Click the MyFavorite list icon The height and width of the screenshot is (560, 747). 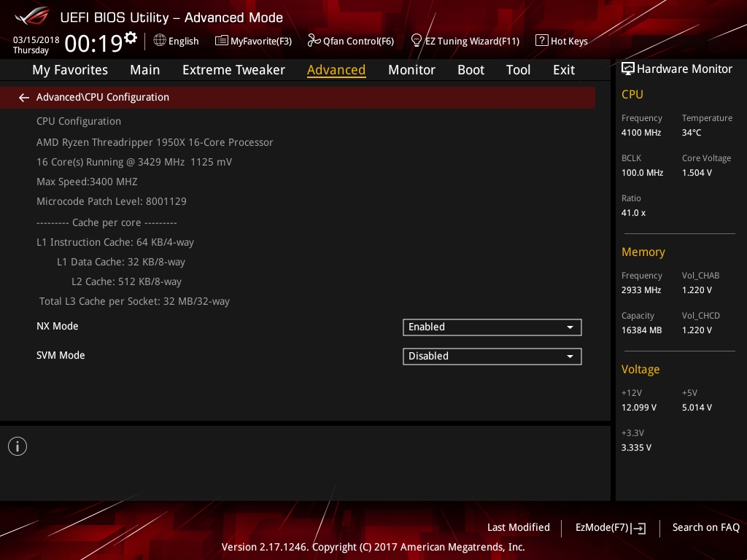click(222, 41)
